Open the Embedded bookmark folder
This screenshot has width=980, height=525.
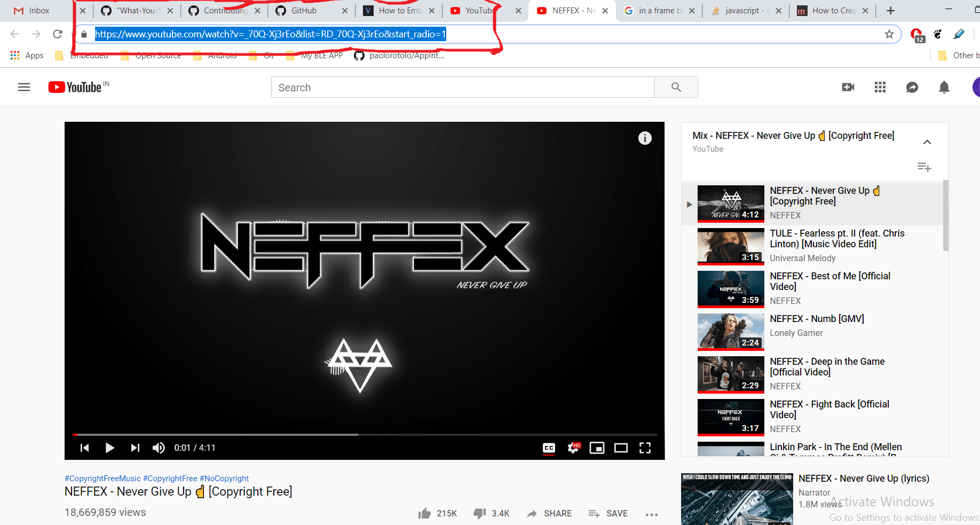pos(82,56)
